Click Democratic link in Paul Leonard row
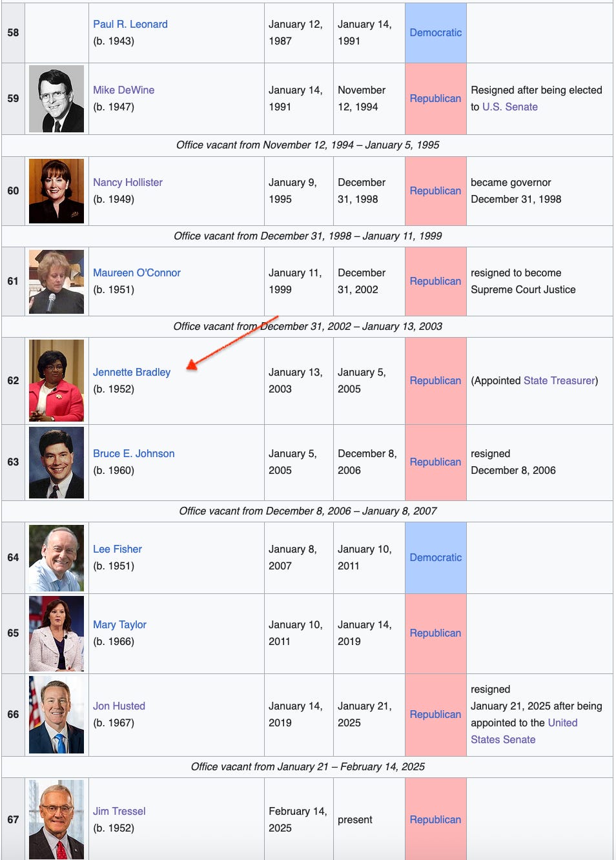This screenshot has height=860, width=616. [x=436, y=32]
